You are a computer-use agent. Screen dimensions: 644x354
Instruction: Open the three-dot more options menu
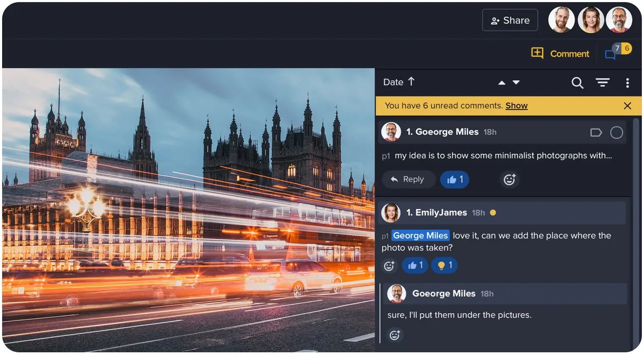(x=627, y=83)
